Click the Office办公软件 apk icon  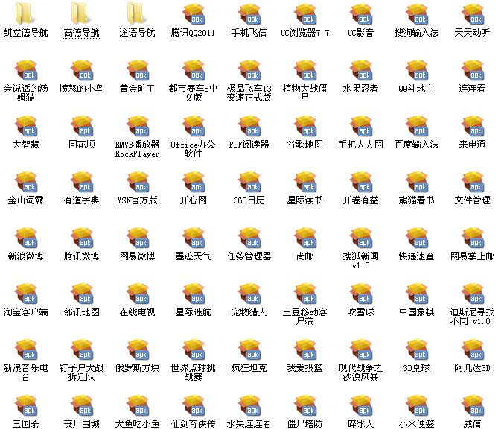[194, 126]
